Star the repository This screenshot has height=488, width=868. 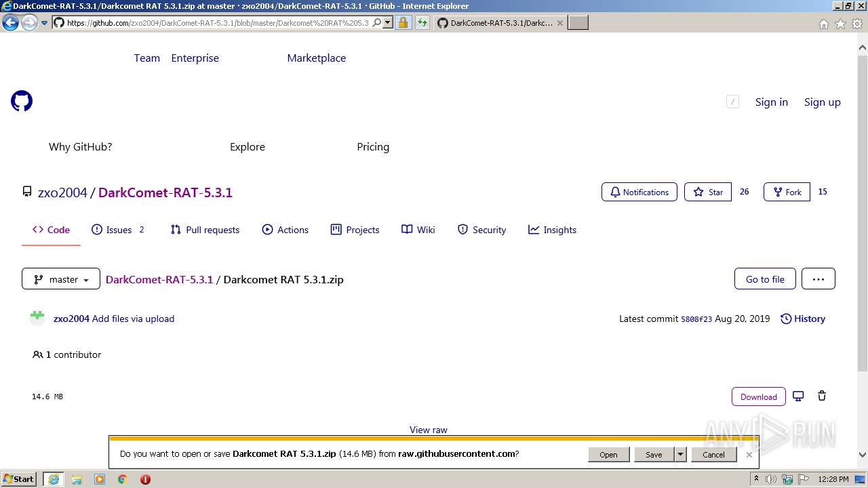coord(708,192)
